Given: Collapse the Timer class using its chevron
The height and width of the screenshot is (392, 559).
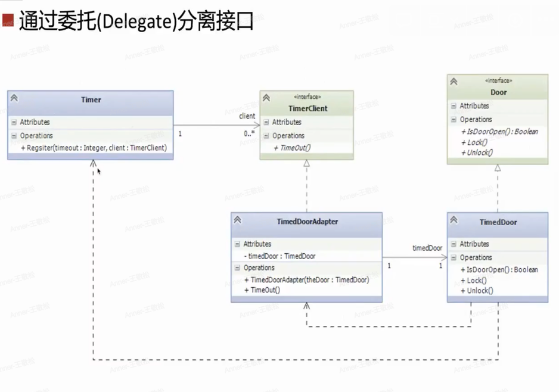Looking at the screenshot, I should pos(14,98).
